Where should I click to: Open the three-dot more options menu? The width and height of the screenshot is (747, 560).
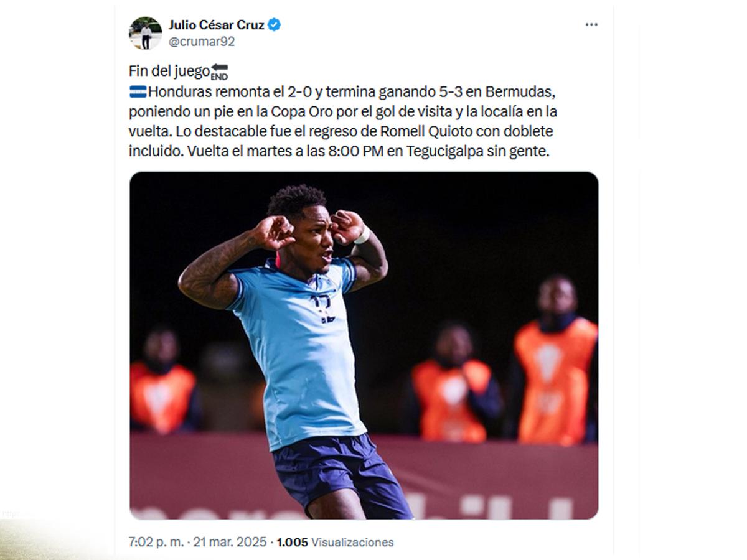click(x=591, y=25)
